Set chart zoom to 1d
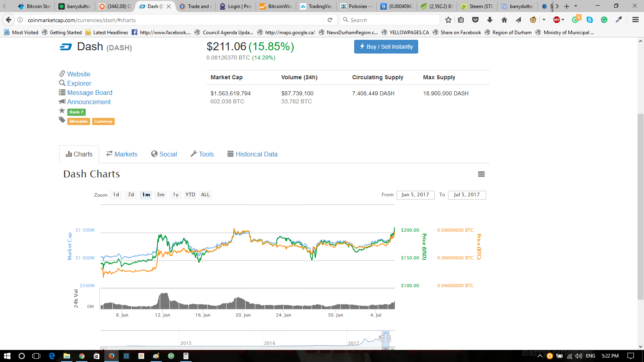Viewport: 644px width, 362px height. (x=116, y=195)
